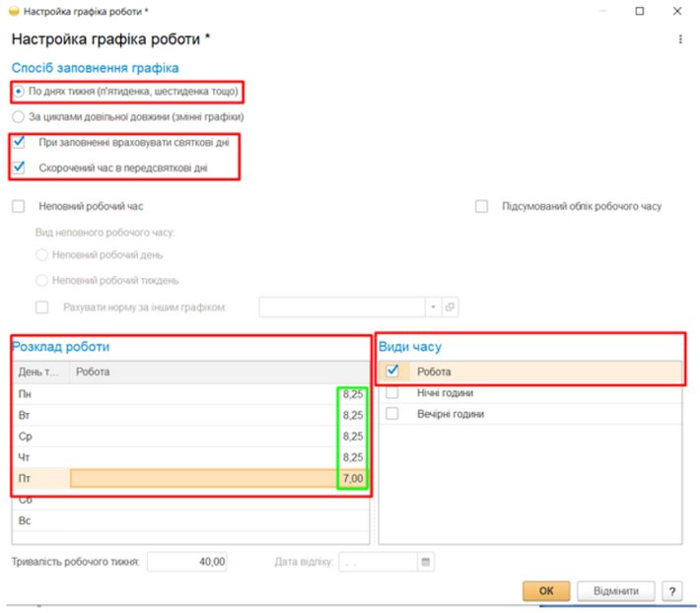Click the open-form icon next to graph dropdown
The image size is (700, 613).
pos(451,307)
